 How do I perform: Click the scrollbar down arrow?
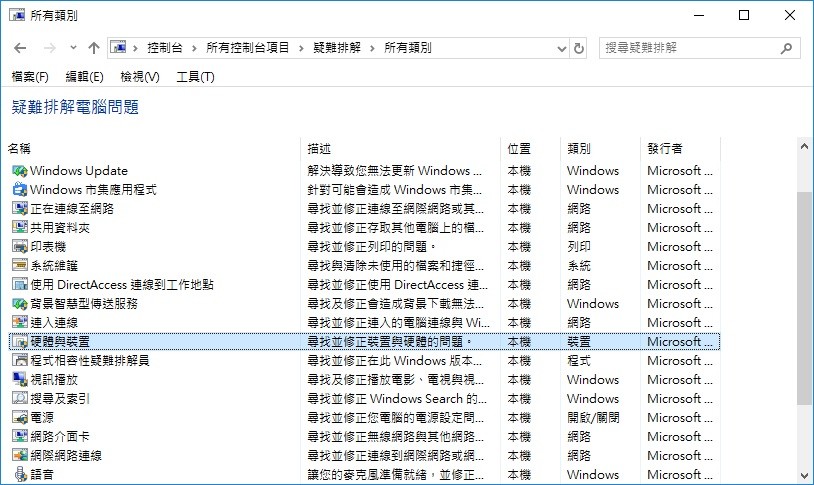pyautogui.click(x=805, y=475)
